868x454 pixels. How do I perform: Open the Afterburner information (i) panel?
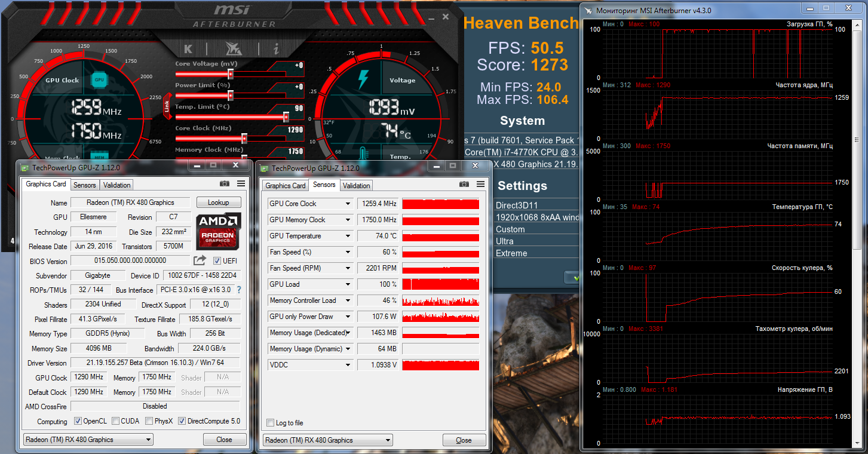tap(276, 48)
